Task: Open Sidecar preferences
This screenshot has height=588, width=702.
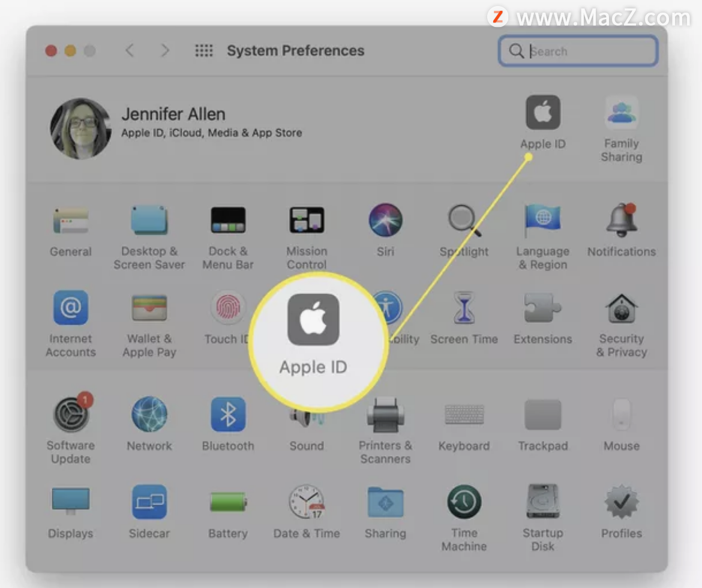Action: tap(149, 502)
